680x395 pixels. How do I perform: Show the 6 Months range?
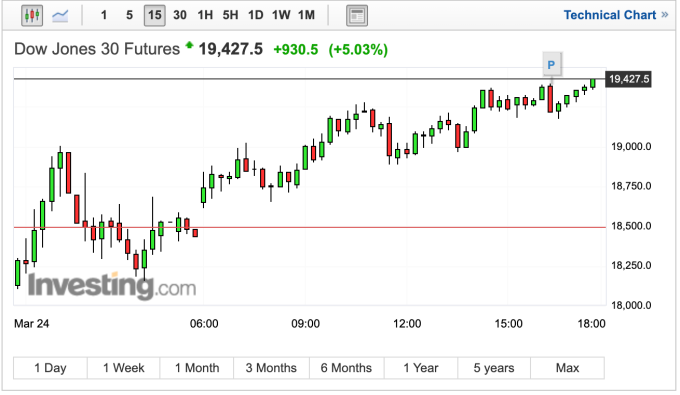(x=347, y=368)
